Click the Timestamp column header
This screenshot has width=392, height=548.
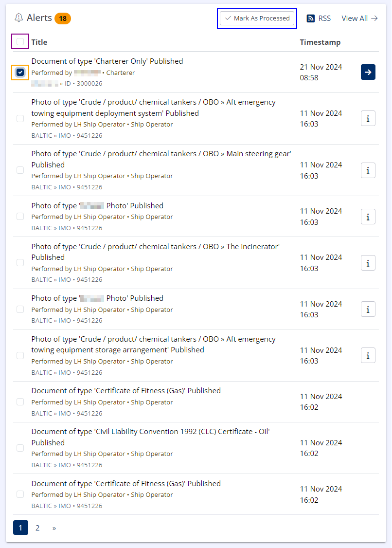[320, 42]
